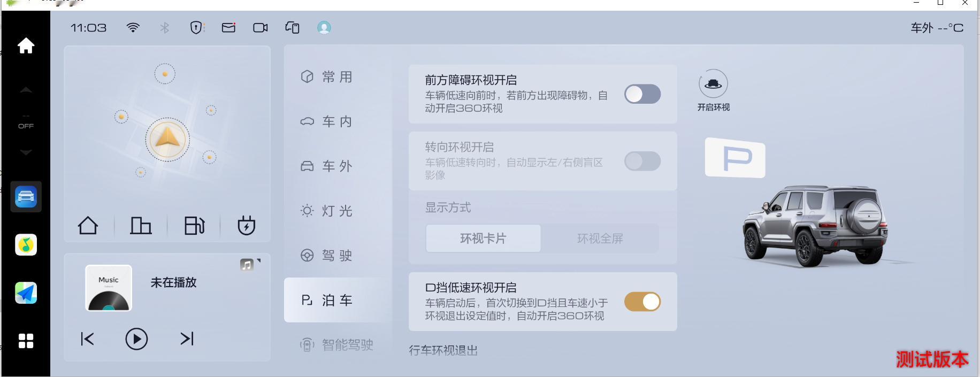Click the 开启环视 surround view icon
The height and width of the screenshot is (377, 980).
713,84
